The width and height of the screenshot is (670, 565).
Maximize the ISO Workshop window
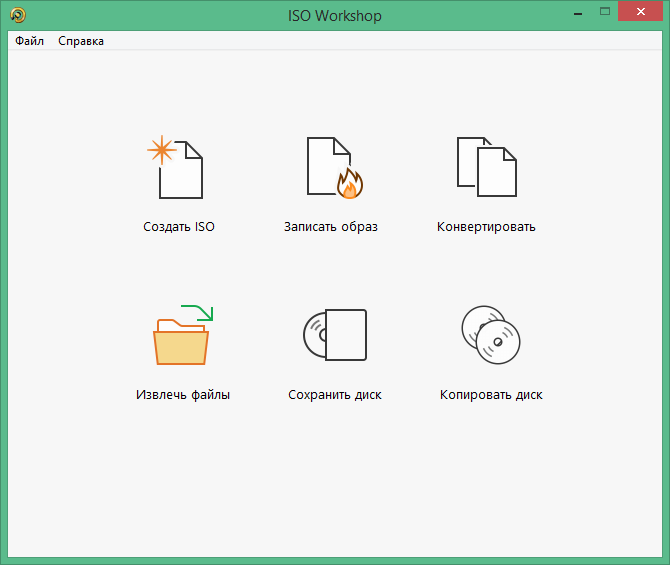click(x=604, y=12)
